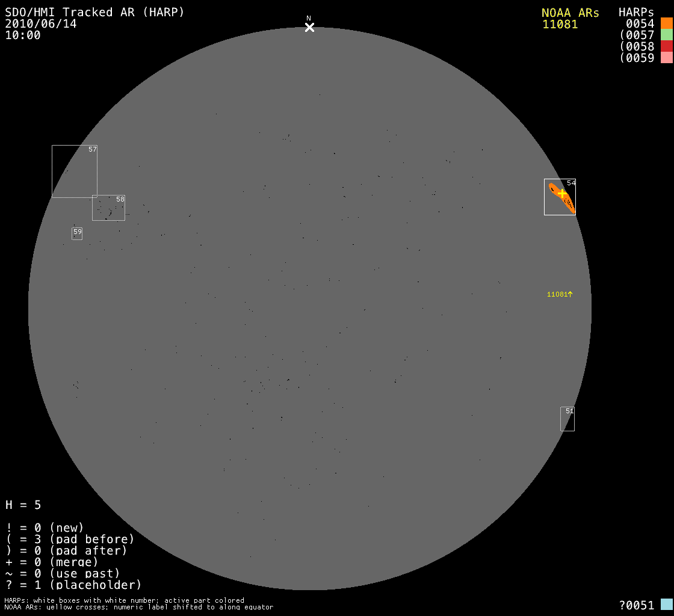
Task: Click the yellow 11081 label on the disk
Action: pyautogui.click(x=559, y=294)
